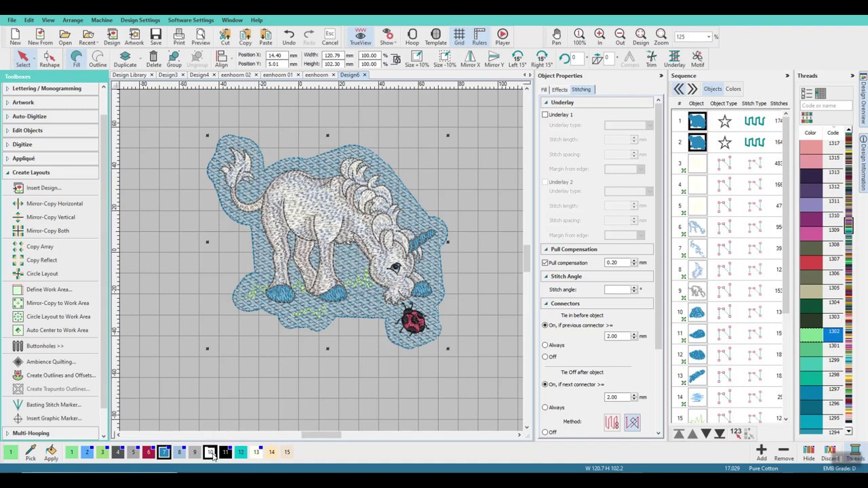
Task: Select 'On, if next connector' radio
Action: [545, 384]
